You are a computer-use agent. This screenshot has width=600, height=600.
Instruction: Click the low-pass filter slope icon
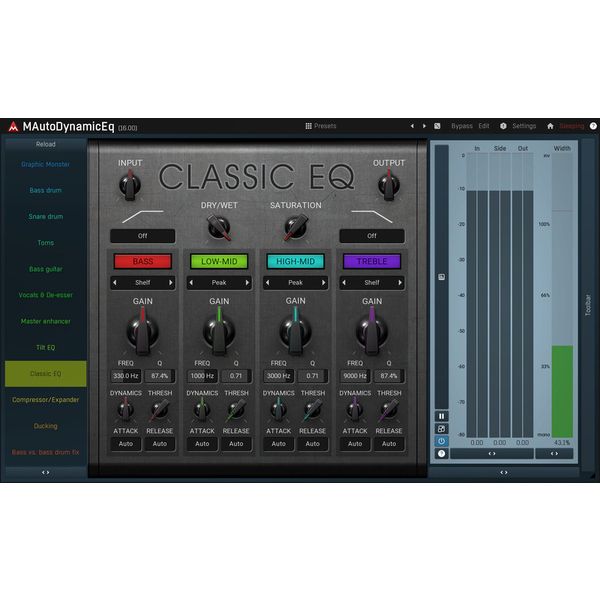coord(372,216)
